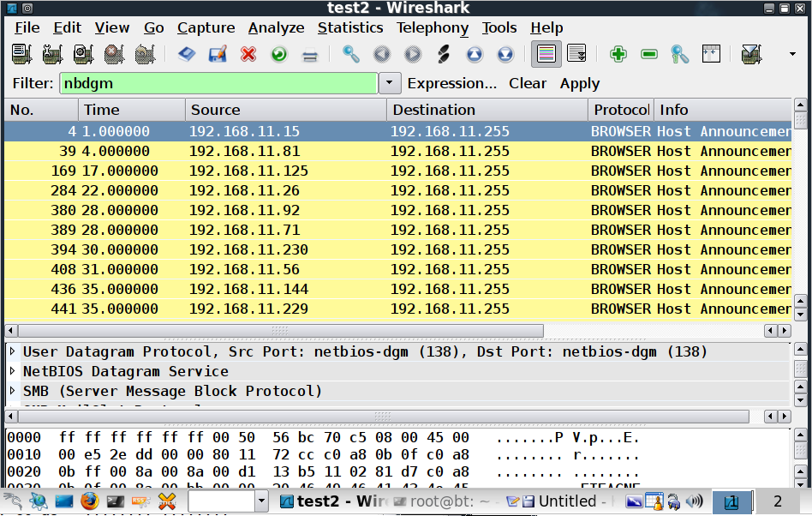Sort by the Time column header

point(132,110)
